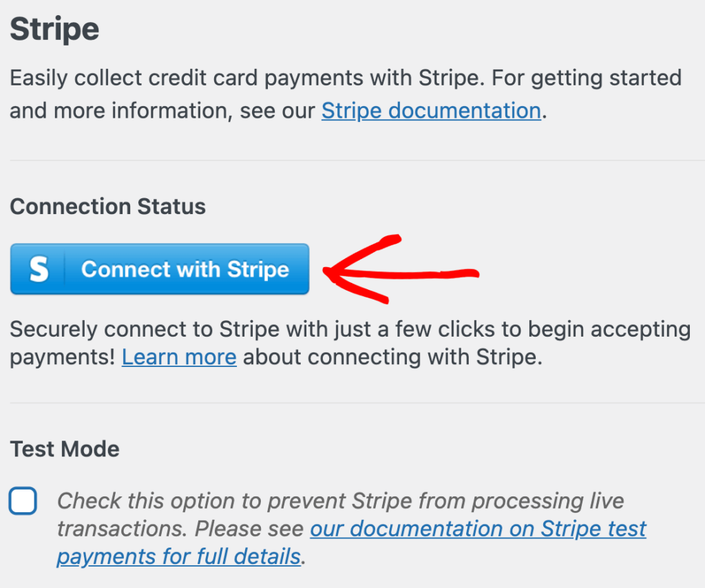
Task: Check the option to prevent live transactions
Action: pyautogui.click(x=23, y=501)
